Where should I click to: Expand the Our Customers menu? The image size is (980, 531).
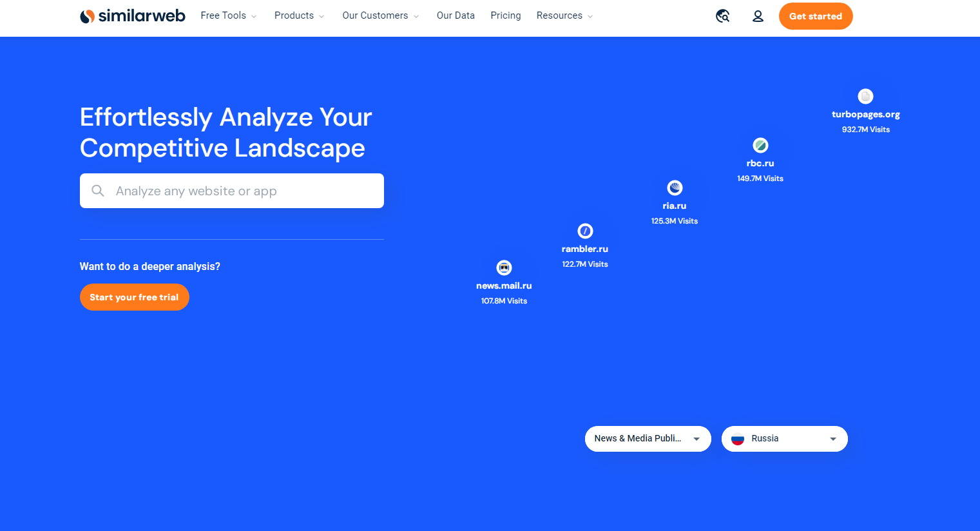pos(381,15)
